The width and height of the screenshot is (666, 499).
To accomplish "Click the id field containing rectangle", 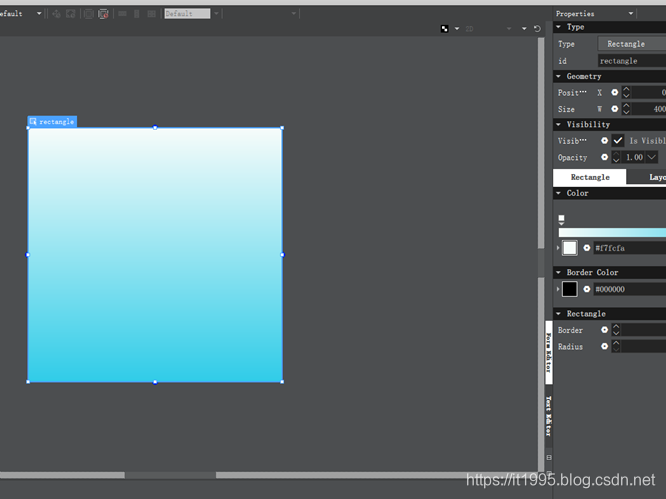I will pyautogui.click(x=632, y=61).
